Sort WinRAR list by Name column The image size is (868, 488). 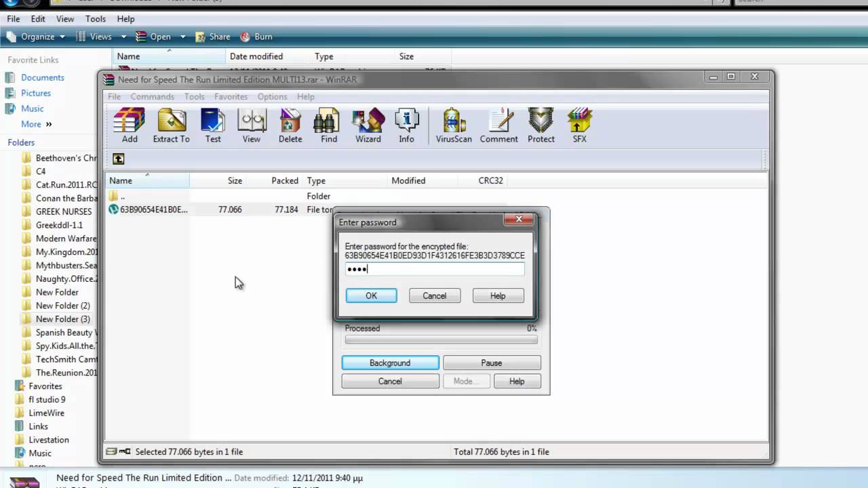(148, 180)
